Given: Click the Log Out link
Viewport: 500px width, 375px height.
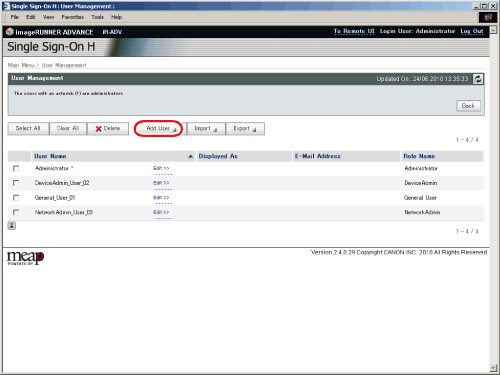Looking at the screenshot, I should [x=472, y=31].
